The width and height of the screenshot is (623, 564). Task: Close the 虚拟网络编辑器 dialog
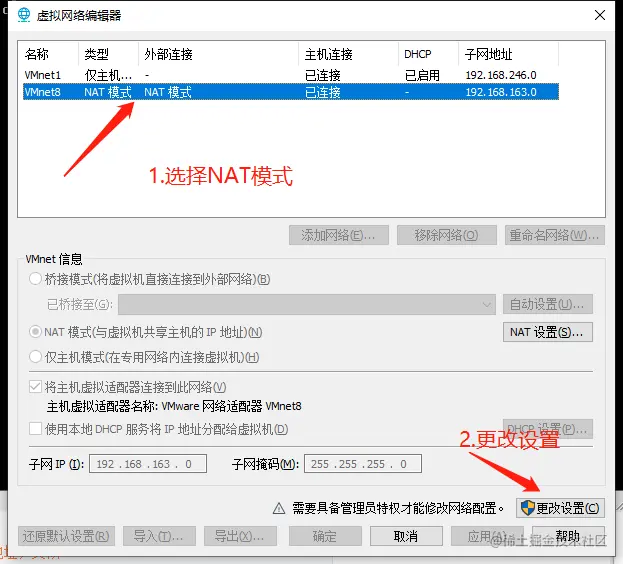(x=600, y=15)
